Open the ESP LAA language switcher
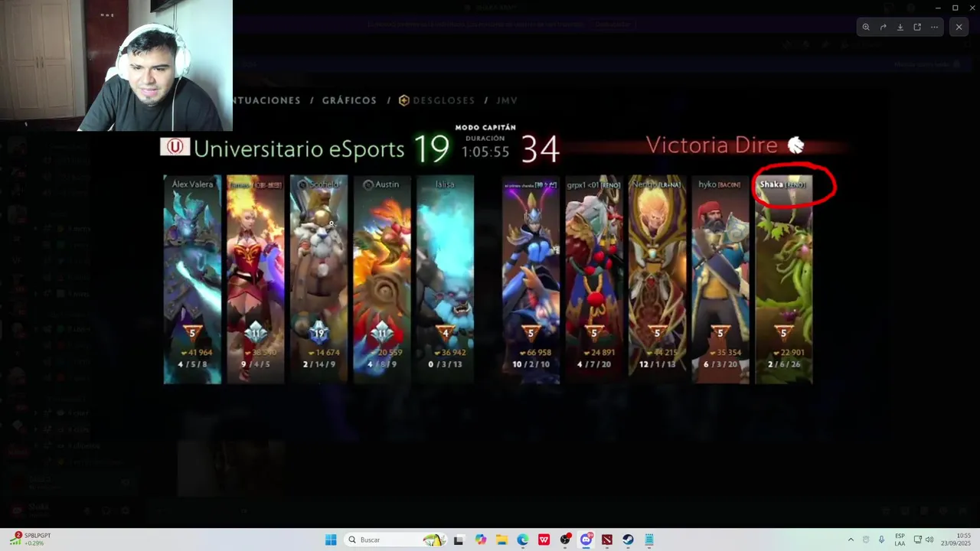 (x=900, y=540)
